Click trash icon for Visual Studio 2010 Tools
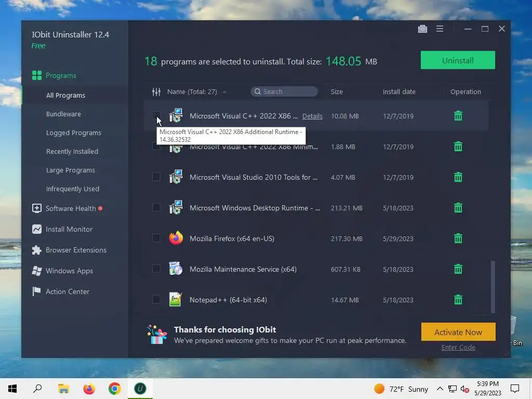The image size is (532, 399). point(458,177)
